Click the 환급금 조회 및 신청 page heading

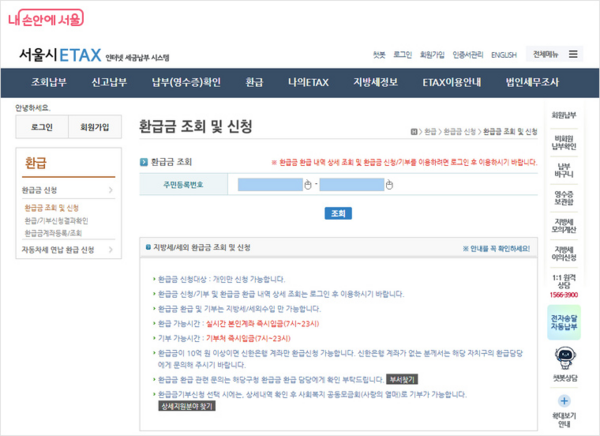195,126
